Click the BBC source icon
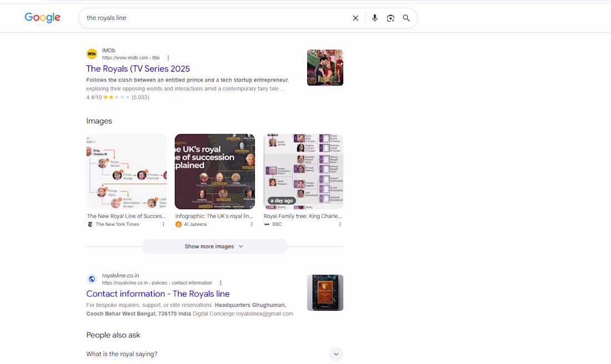Screen dimensions: 611x364 click(267, 224)
